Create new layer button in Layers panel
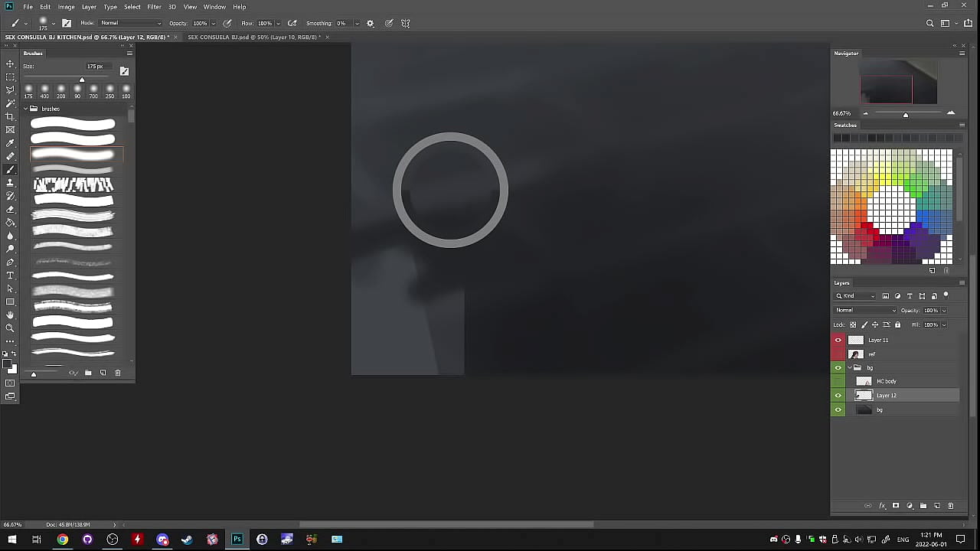This screenshot has width=980, height=551. 937,506
